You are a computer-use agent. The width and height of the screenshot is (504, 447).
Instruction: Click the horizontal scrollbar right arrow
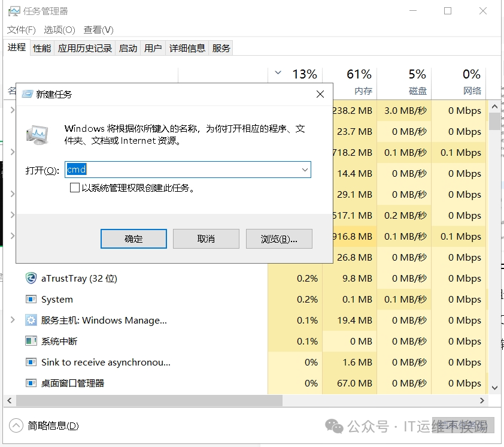[x=482, y=400]
